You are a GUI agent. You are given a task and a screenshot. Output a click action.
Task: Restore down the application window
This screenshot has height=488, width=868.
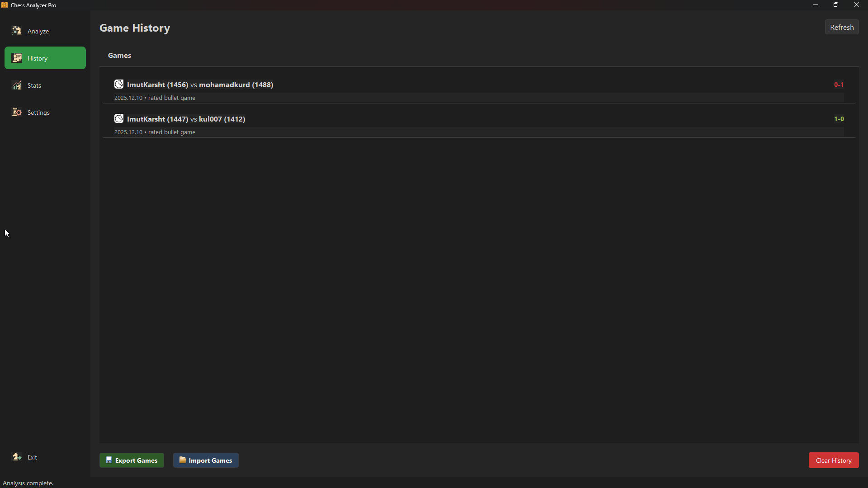pos(836,5)
